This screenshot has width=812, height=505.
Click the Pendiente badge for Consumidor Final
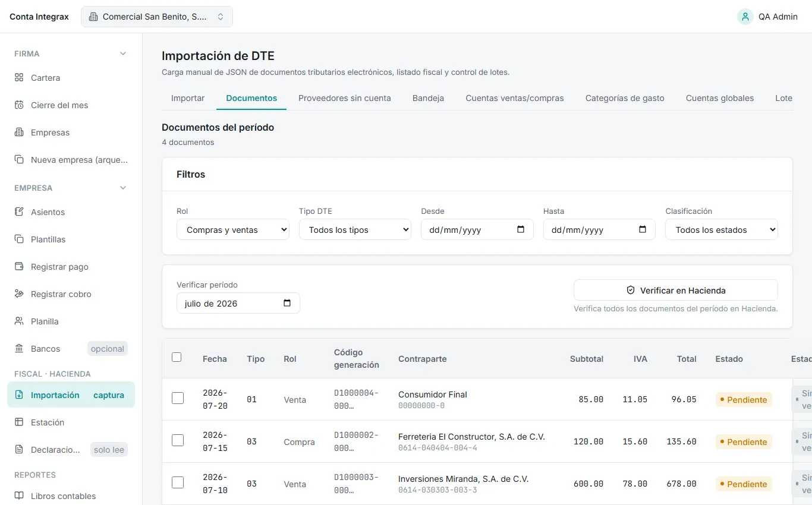click(744, 400)
